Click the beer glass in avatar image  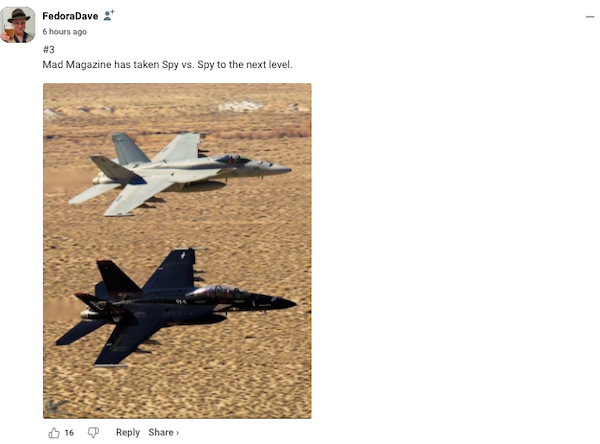pos(9,33)
